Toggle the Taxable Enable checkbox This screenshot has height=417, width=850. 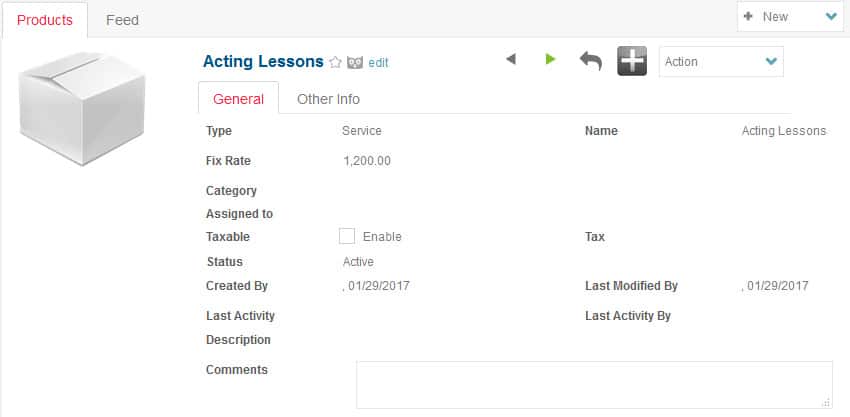(347, 236)
